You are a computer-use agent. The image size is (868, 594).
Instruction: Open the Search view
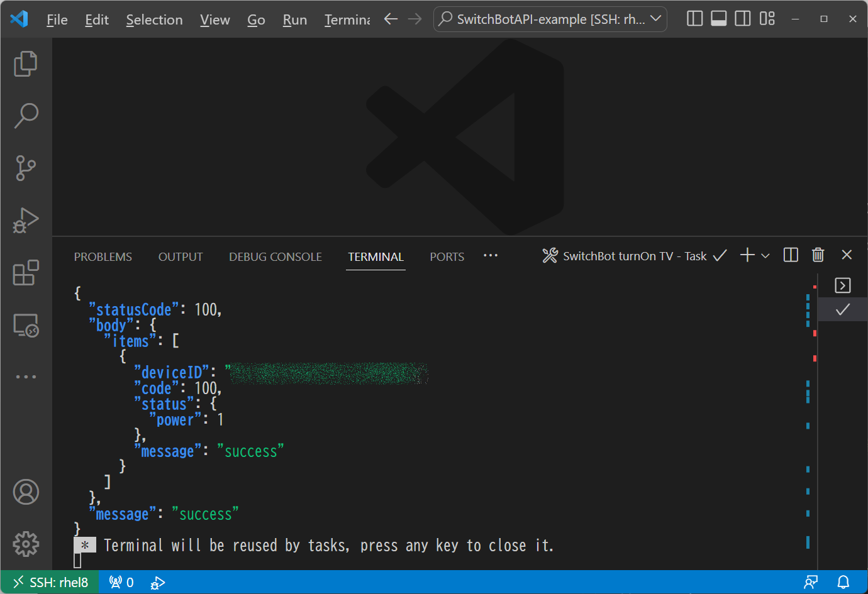[x=25, y=115]
